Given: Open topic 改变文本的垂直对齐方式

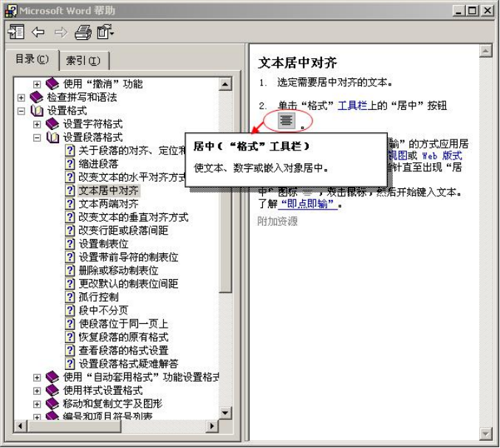Looking at the screenshot, I should [133, 217].
